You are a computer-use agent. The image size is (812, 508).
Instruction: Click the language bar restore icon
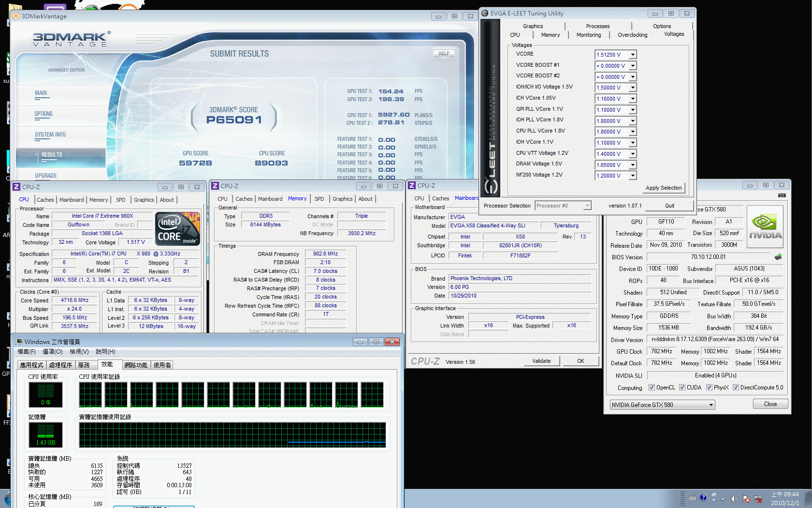[x=714, y=494]
